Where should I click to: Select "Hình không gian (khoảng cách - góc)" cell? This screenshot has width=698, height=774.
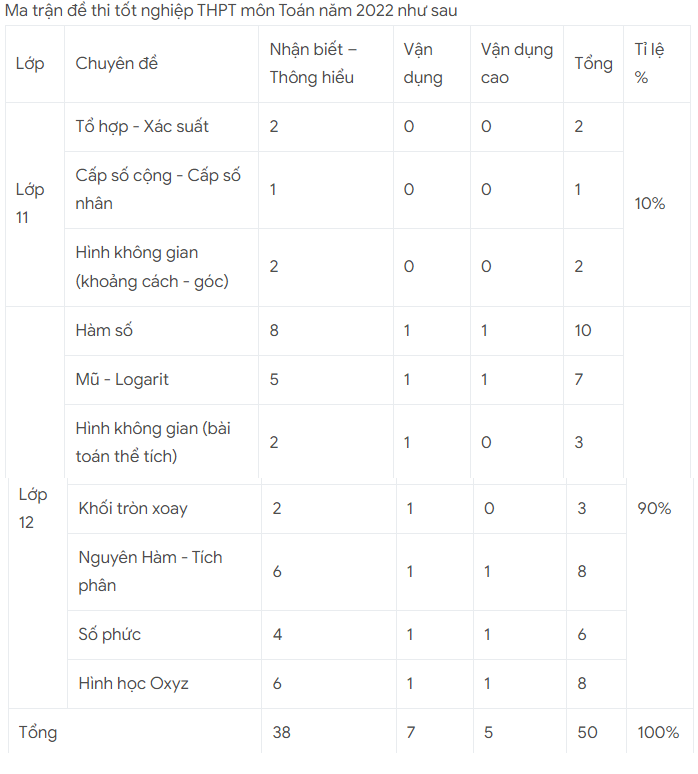152,267
